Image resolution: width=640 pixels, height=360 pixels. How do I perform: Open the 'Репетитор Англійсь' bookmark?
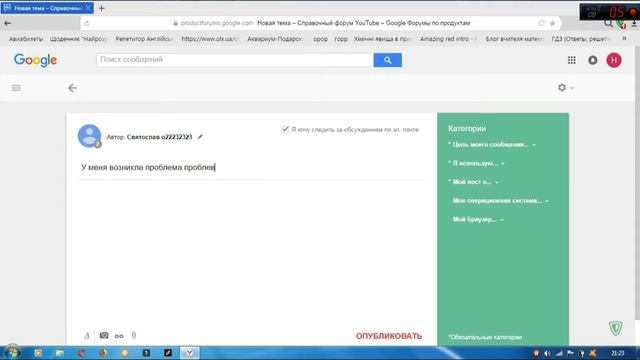(x=144, y=39)
